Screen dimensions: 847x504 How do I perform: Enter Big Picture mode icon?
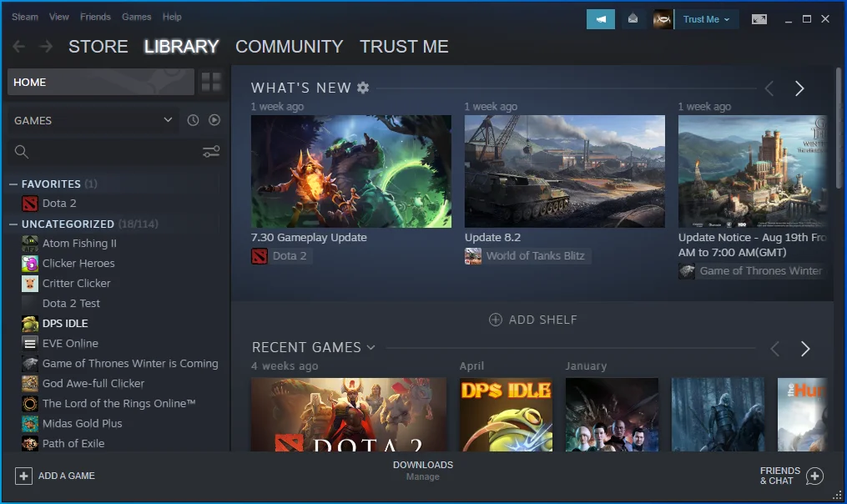pyautogui.click(x=759, y=19)
